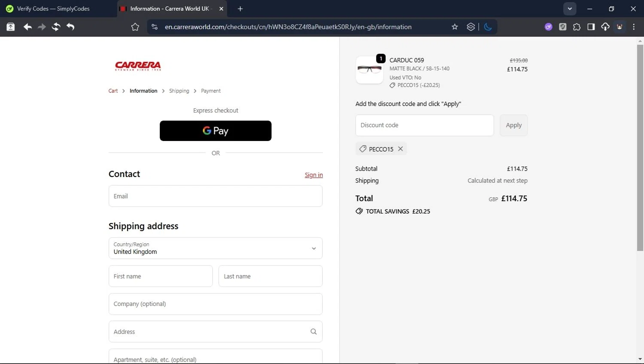Image resolution: width=644 pixels, height=364 pixels.
Task: Click the Sign in link
Action: (314, 175)
